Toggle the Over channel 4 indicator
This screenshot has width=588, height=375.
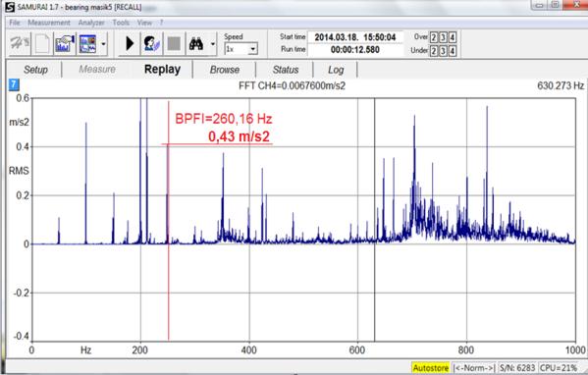453,37
